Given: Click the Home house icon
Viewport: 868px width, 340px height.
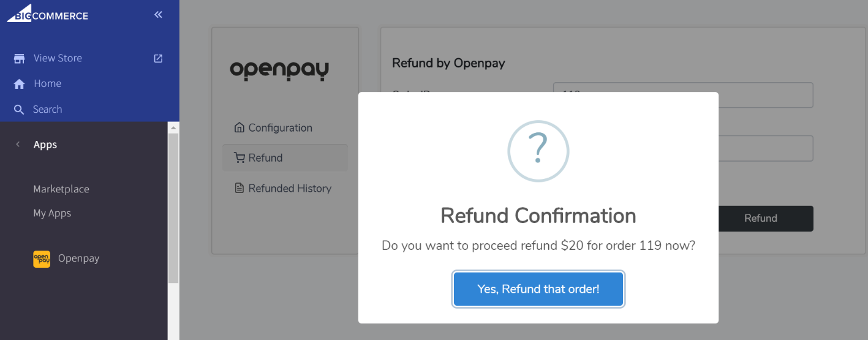Looking at the screenshot, I should click(20, 84).
